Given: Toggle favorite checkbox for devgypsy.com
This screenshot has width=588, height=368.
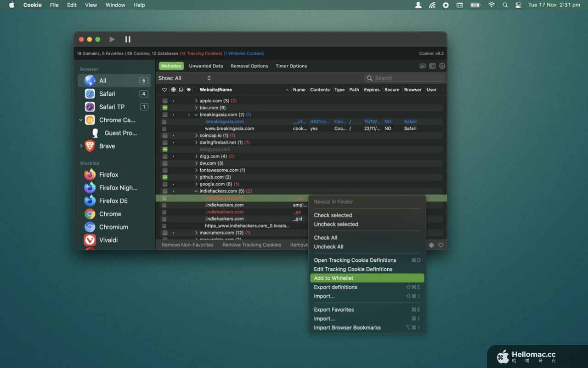Looking at the screenshot, I should [164, 149].
